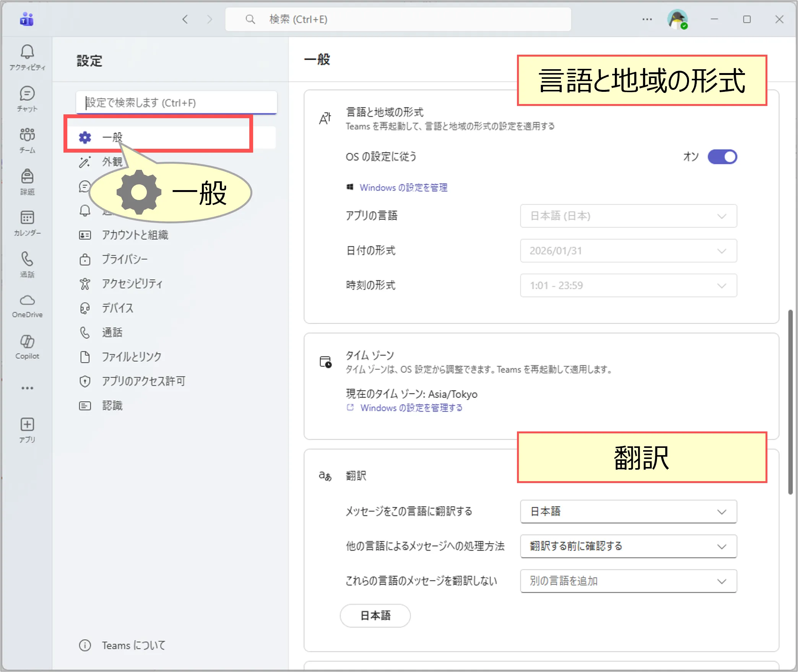The width and height of the screenshot is (798, 672).
Task: Toggle the OS の設定に従う switch
Action: (x=722, y=157)
